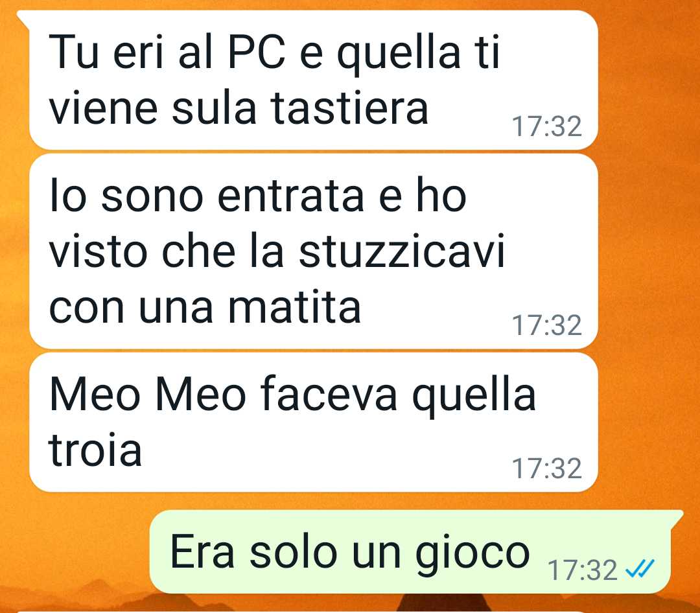Tap the tail of the first received bubble

(23, 19)
